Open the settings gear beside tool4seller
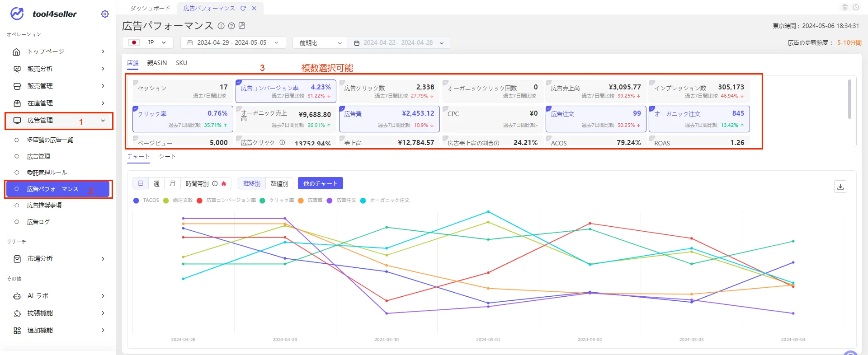This screenshot has height=355, width=868. (105, 14)
